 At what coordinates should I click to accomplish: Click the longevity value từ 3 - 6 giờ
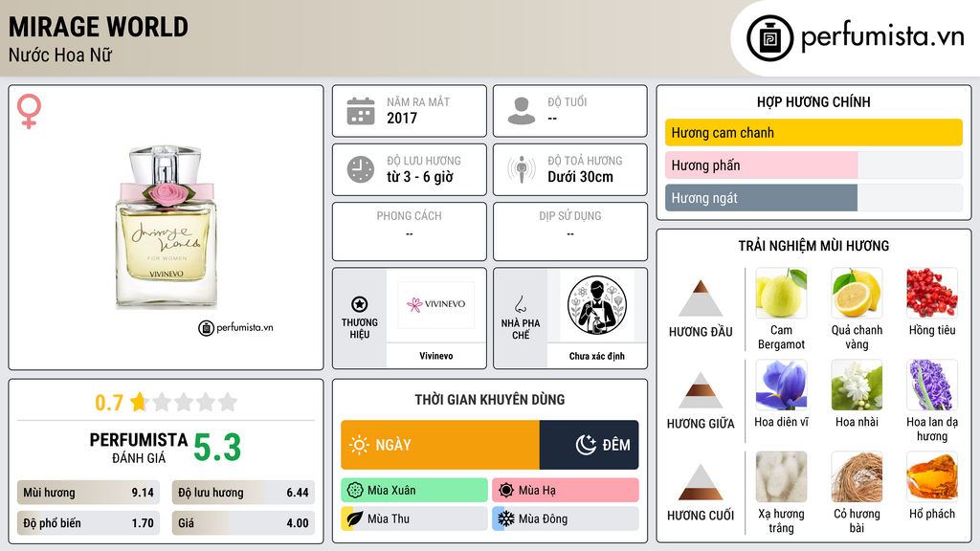point(420,177)
